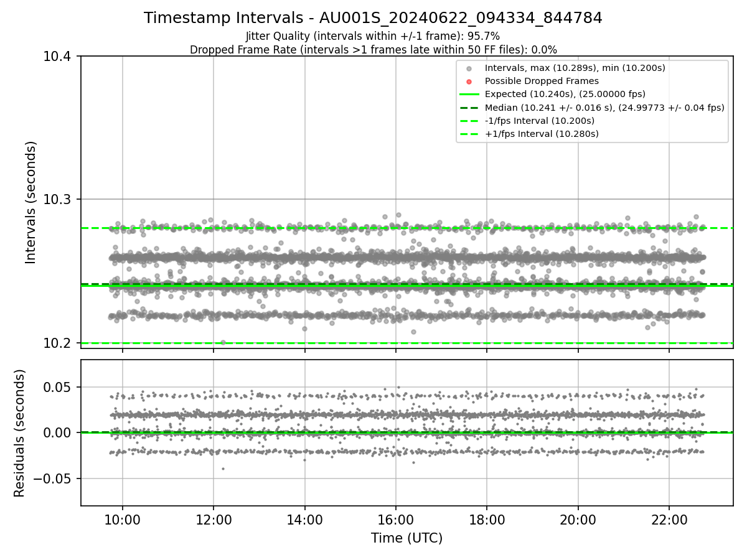This screenshot has height=560, width=747.
Task: Click the solid green line sample beside Expected
Action: [x=469, y=95]
